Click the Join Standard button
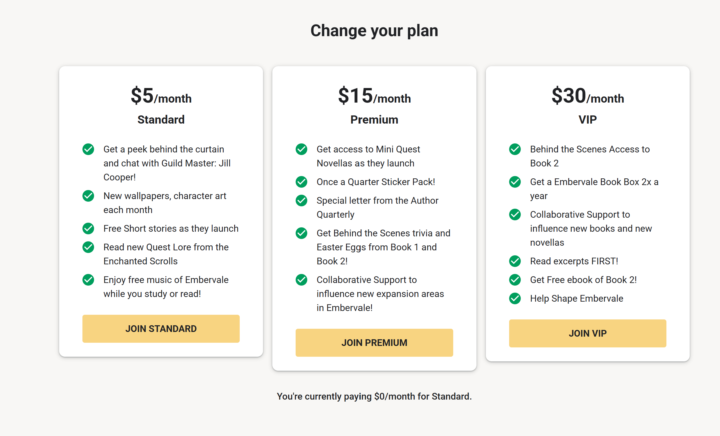Screen dimensions: 720x436 pyautogui.click(x=161, y=328)
